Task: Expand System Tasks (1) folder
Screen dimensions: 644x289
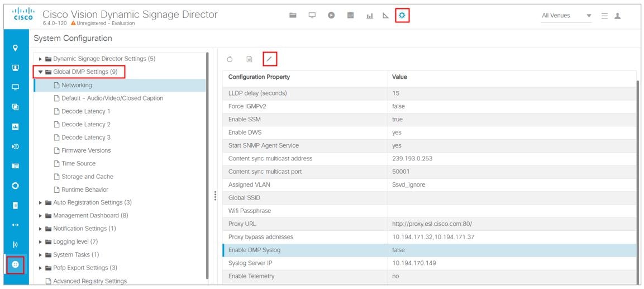Action: pyautogui.click(x=41, y=255)
